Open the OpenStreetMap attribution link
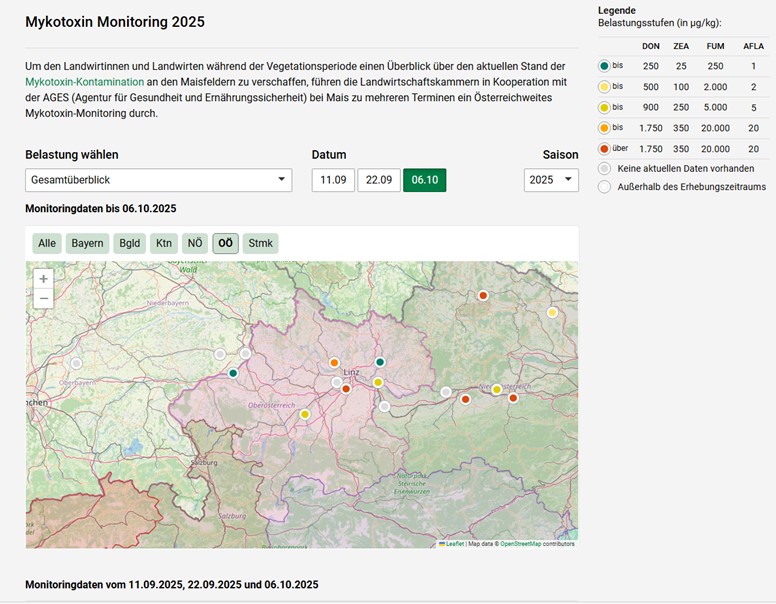Viewport: 776px width, 604px height. 520,544
